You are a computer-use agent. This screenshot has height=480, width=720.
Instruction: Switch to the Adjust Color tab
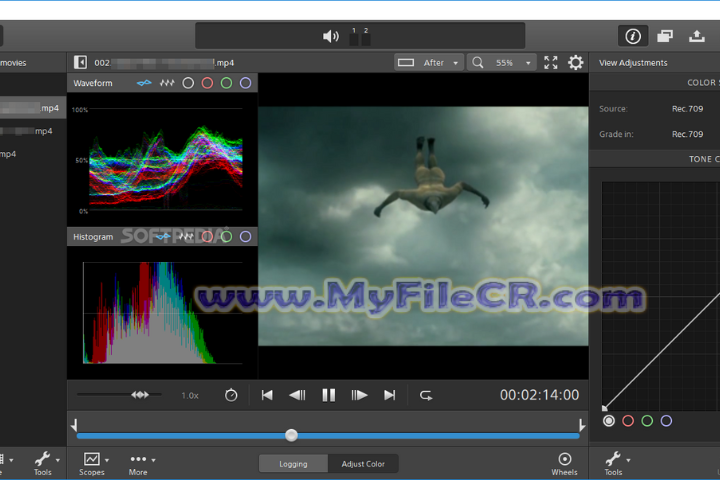pyautogui.click(x=363, y=464)
